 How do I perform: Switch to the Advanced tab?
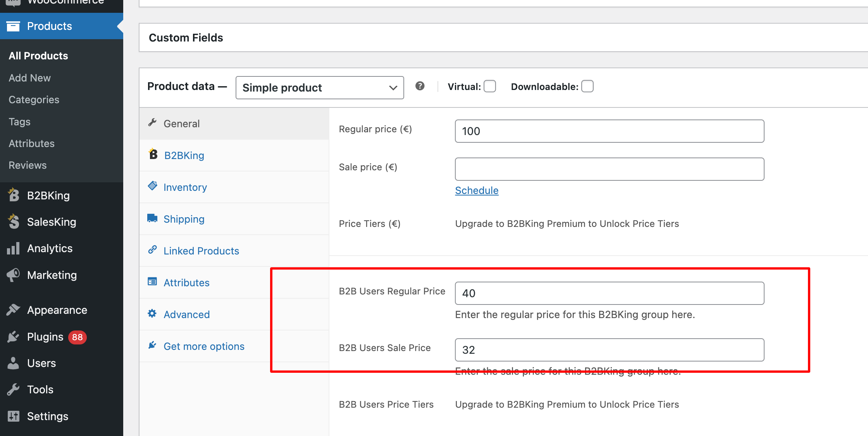tap(234, 315)
